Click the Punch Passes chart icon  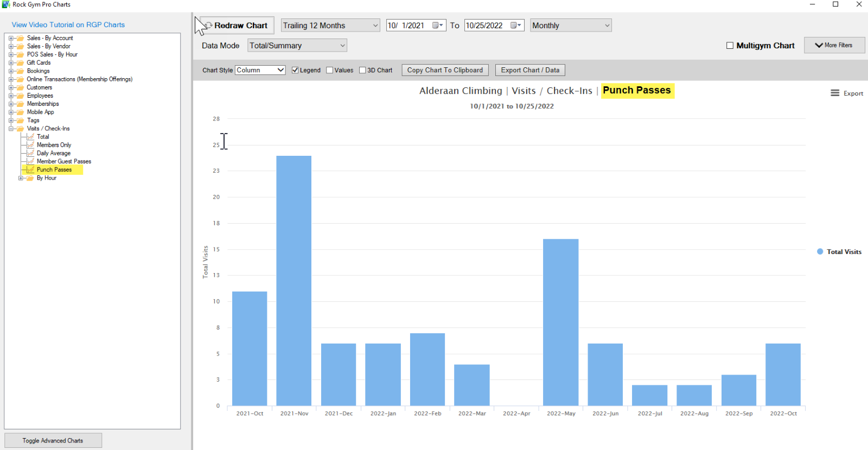[30, 170]
